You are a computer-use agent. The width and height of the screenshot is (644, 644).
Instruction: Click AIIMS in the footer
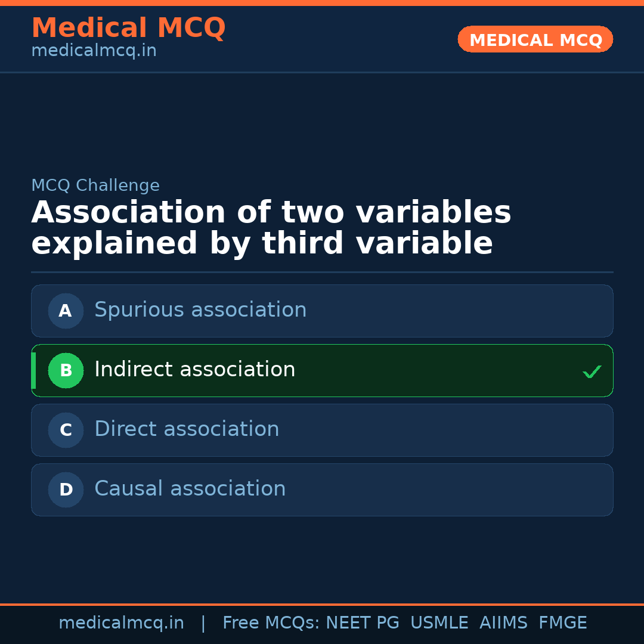pos(503,623)
